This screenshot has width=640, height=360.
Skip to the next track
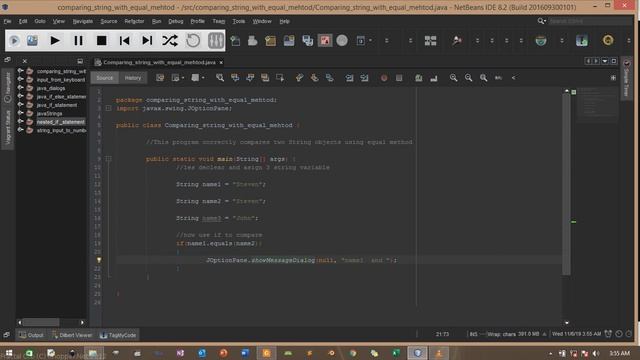[x=147, y=40]
